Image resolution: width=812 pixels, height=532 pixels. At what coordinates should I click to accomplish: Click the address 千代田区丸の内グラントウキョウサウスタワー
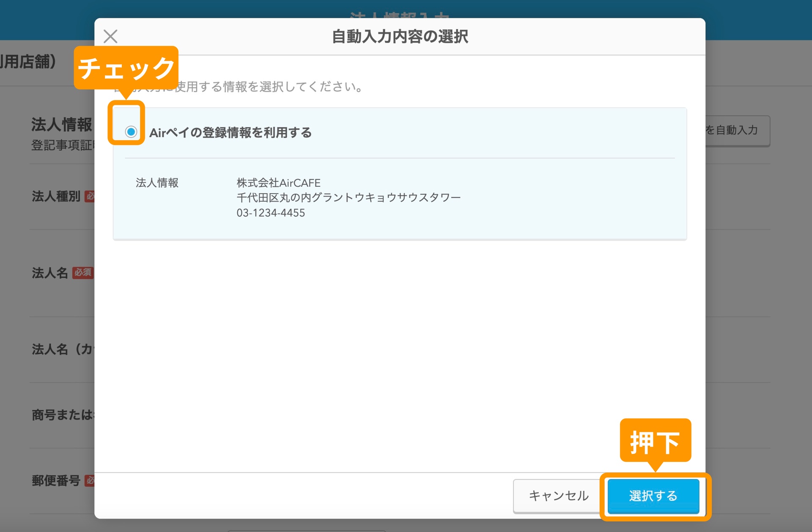tap(349, 197)
